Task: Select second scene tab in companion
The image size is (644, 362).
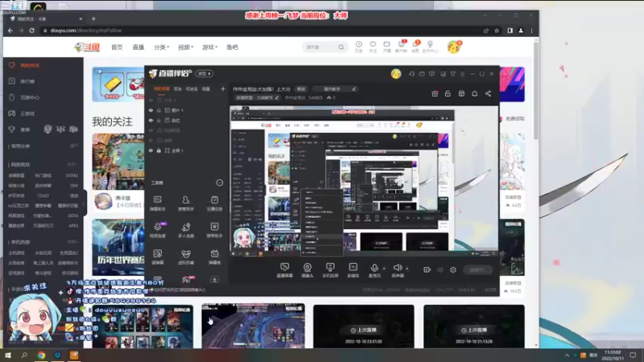Action: point(177,88)
